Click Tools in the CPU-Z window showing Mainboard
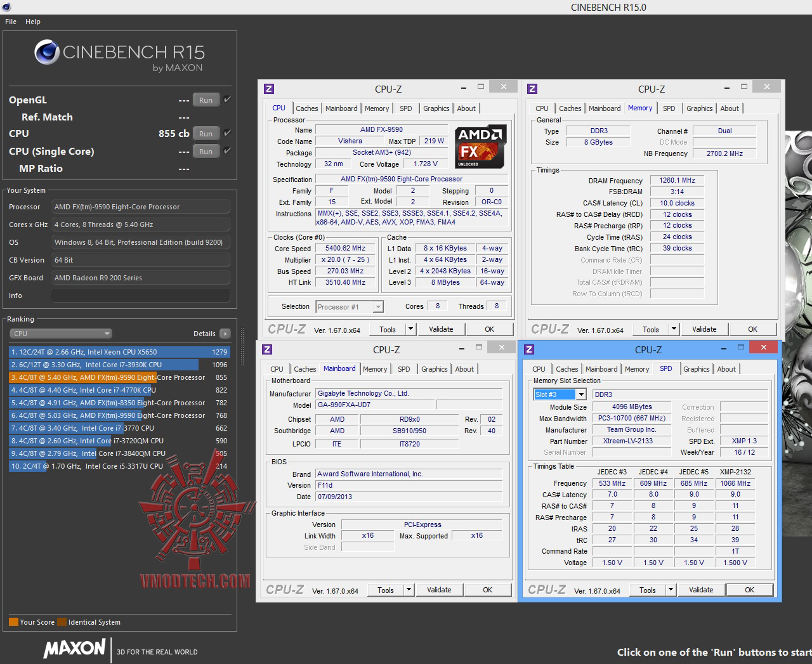This screenshot has width=812, height=664. (x=386, y=590)
